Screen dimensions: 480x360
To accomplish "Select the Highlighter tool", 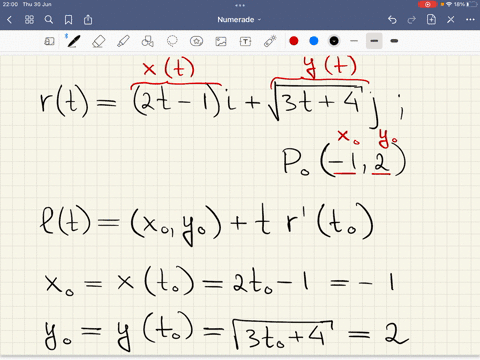I will [x=123, y=41].
